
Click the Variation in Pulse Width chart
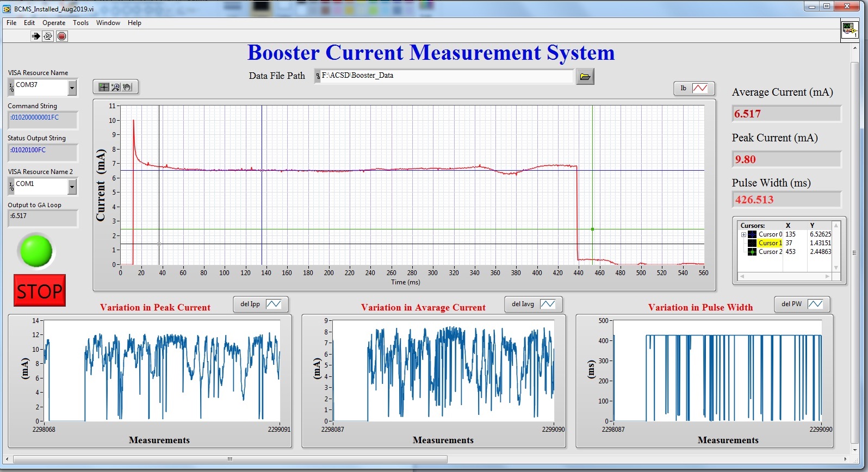[717, 371]
